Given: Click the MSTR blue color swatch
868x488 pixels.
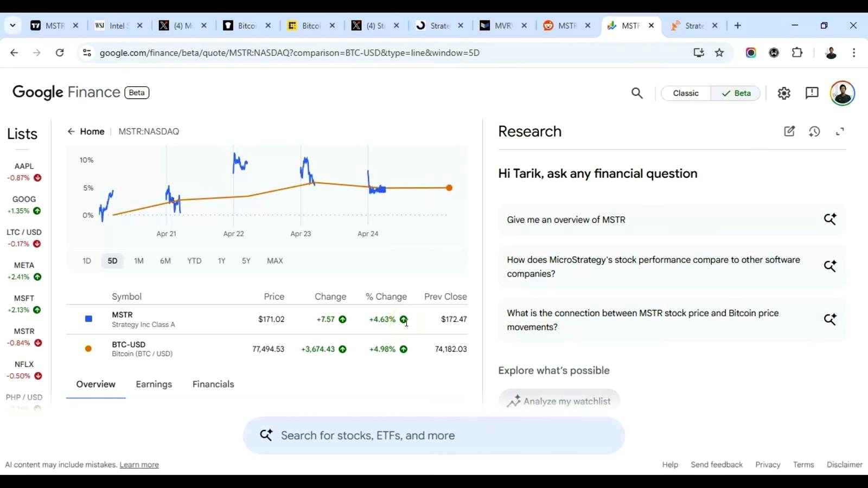Looking at the screenshot, I should [x=88, y=319].
